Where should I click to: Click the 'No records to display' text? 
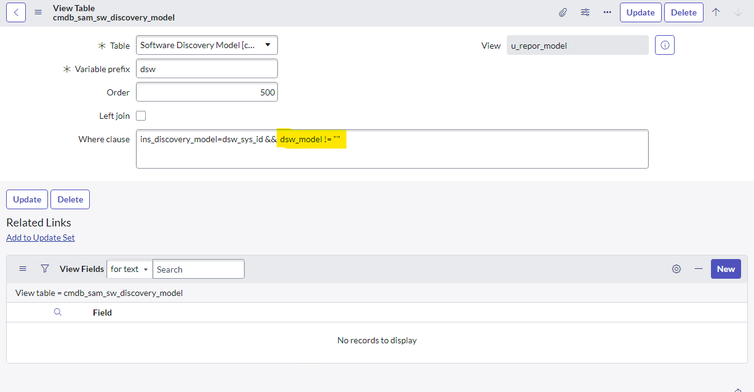[x=377, y=341]
